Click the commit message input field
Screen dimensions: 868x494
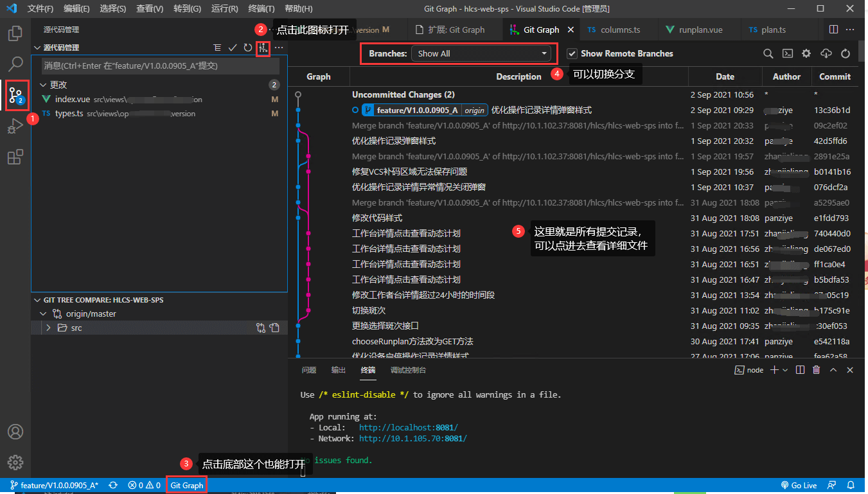tap(161, 66)
